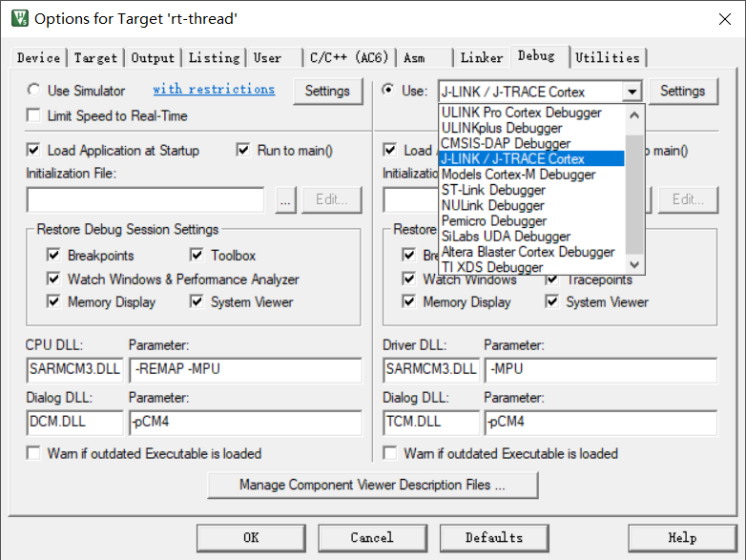This screenshot has width=746, height=560.
Task: Open simulator Settings button
Action: click(327, 91)
